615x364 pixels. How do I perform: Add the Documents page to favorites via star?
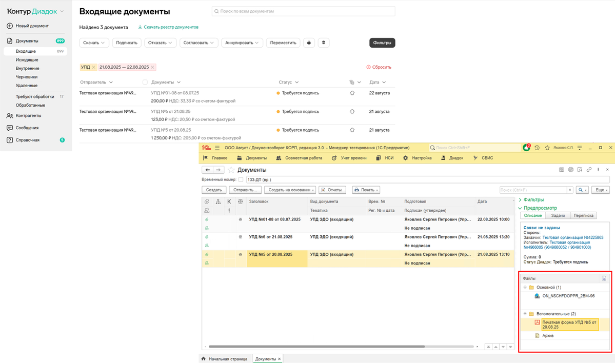click(x=231, y=170)
